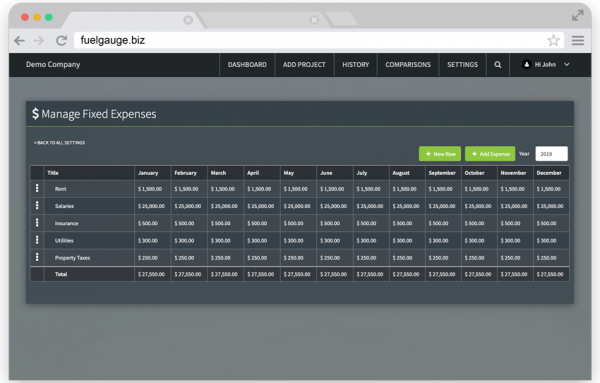Open the Add Project menu item
Image resolution: width=600 pixels, height=383 pixels.
coord(304,65)
